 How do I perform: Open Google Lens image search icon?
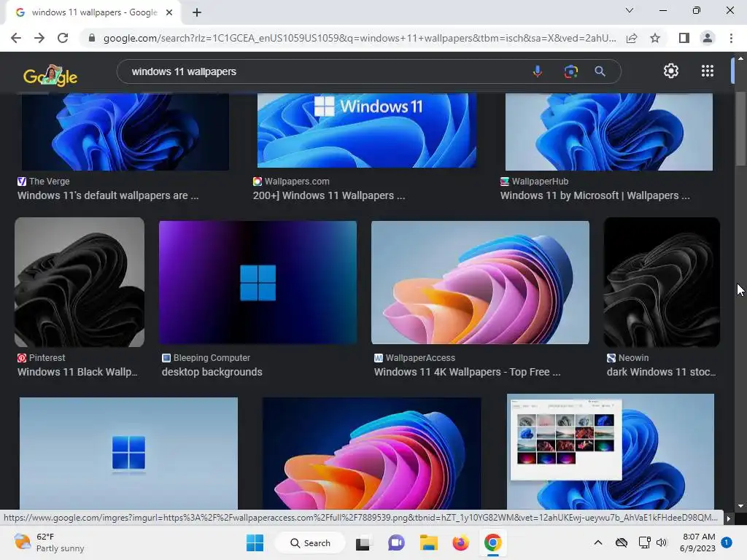570,71
